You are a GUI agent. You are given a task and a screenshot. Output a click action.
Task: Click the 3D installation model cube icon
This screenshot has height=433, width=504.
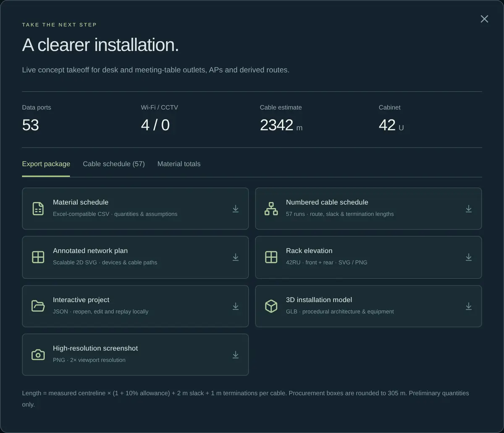(x=271, y=306)
